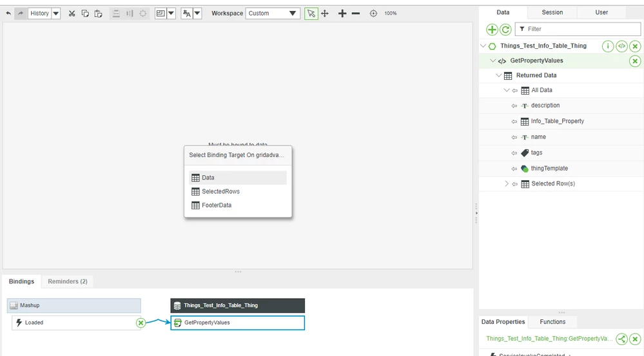Switch to the User tab
644x356 pixels.
[601, 12]
